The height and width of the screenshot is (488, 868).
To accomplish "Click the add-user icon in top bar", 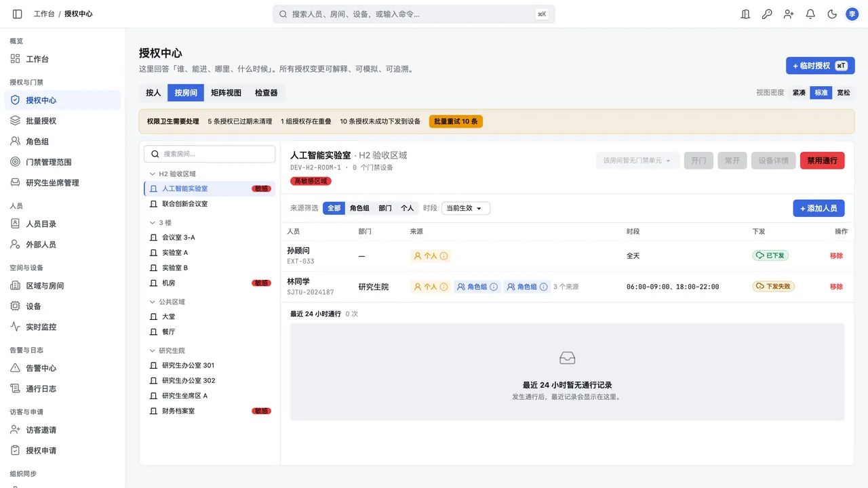I will pyautogui.click(x=789, y=14).
